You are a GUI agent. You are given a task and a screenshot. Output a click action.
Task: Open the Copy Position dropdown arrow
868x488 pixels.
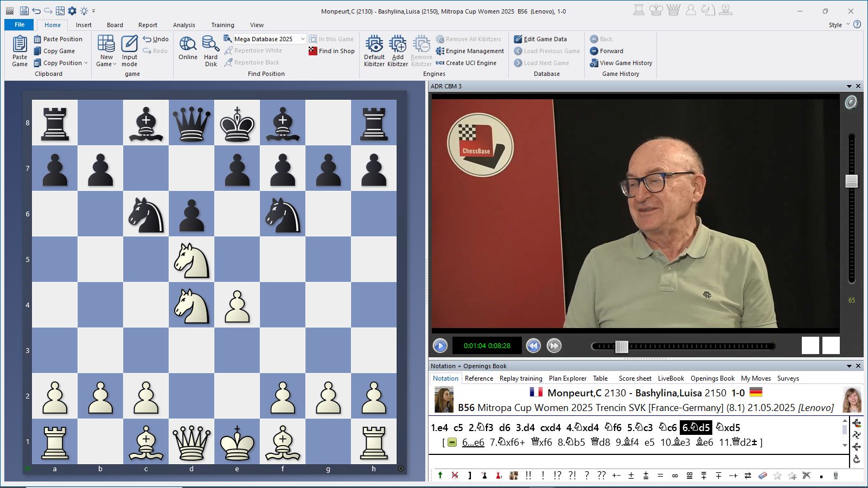86,63
